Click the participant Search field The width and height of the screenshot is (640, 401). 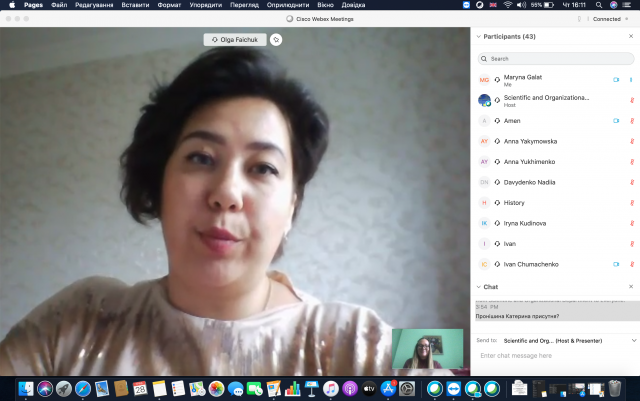click(556, 59)
